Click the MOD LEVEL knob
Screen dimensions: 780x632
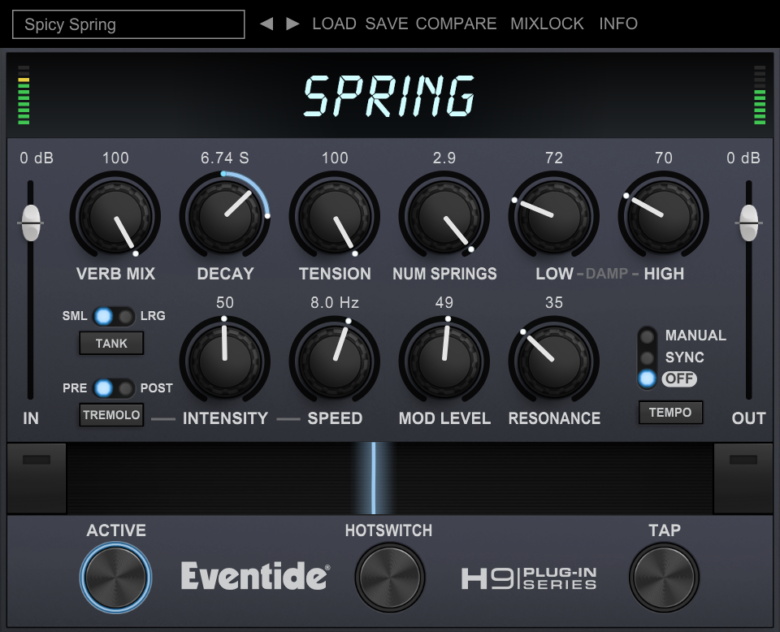(x=444, y=361)
